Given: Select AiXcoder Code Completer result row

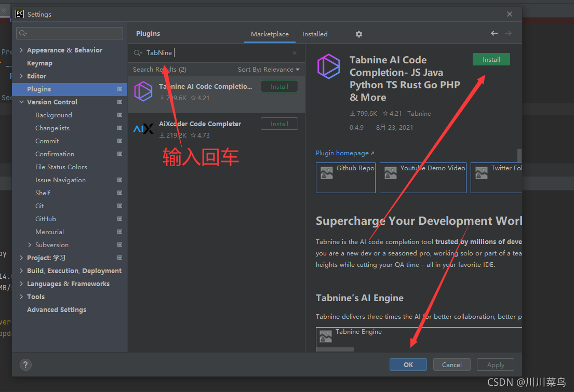Looking at the screenshot, I should [x=216, y=131].
